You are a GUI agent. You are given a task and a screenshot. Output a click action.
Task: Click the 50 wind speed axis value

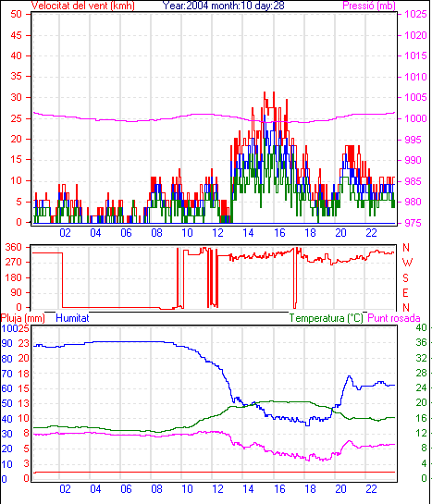[x=16, y=14]
